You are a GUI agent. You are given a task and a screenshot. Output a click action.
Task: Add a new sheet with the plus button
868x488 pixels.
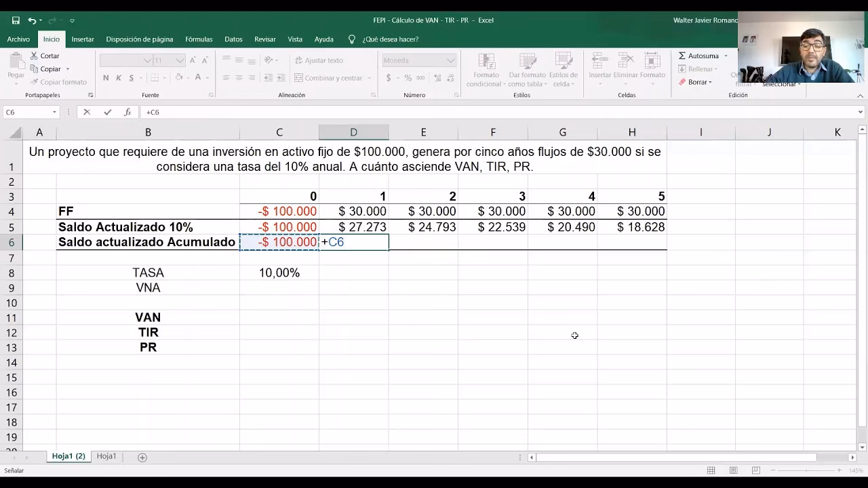pos(141,458)
